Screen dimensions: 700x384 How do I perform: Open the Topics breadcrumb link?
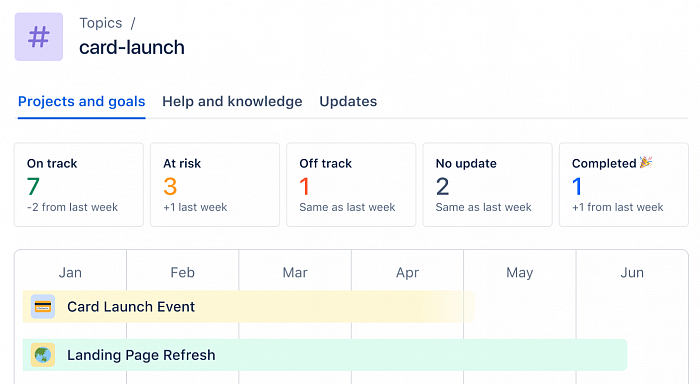[101, 23]
